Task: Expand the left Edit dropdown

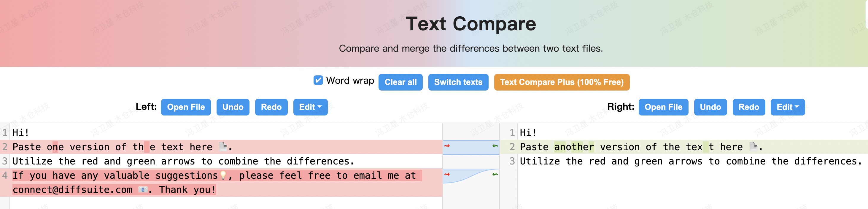Action: tap(310, 107)
